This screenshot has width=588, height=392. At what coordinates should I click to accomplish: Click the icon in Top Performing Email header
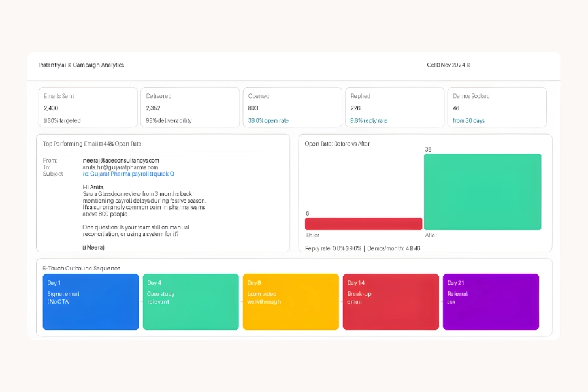coord(100,142)
